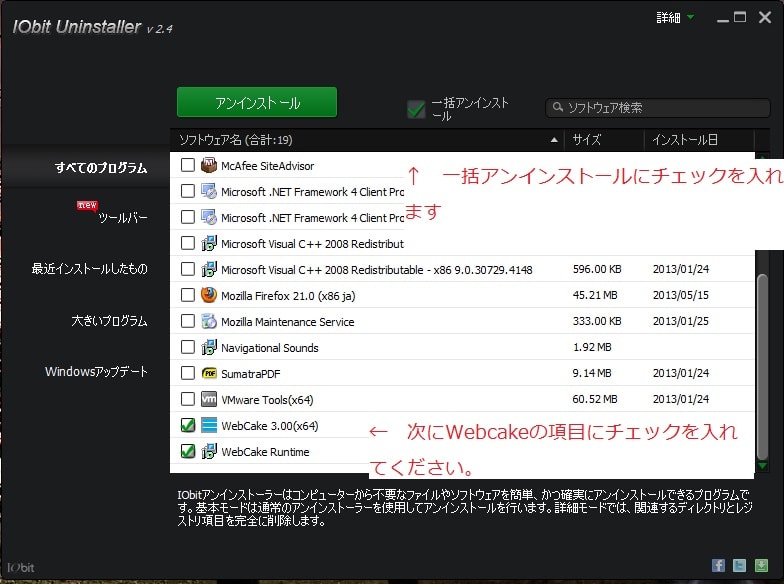Click the list's vertical scrollbar thumb
Viewport: 784px width, 584px height.
click(762, 366)
